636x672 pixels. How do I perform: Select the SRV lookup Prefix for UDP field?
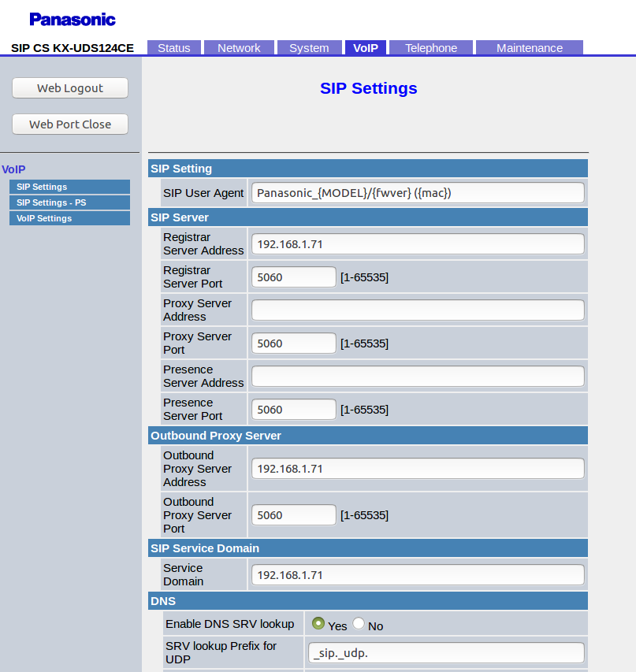pos(445,652)
